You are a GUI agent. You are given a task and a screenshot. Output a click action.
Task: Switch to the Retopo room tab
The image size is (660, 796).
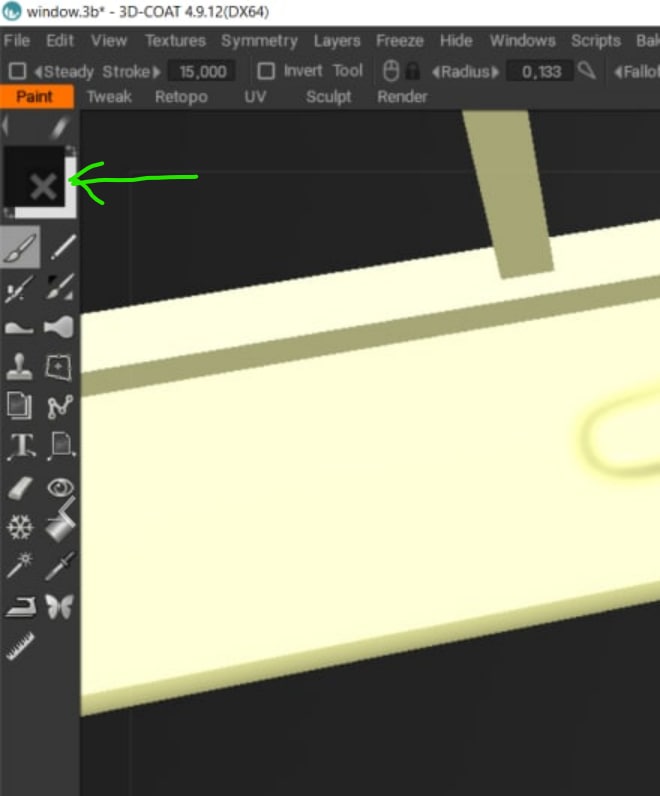click(181, 97)
